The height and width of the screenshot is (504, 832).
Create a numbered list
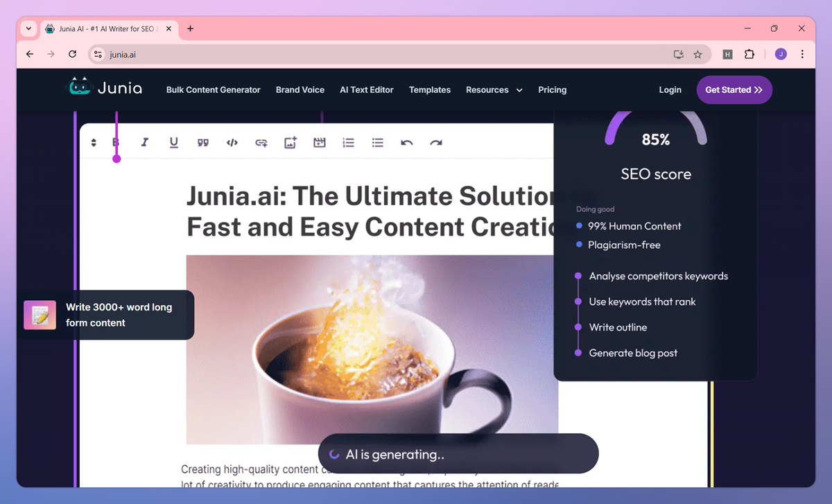[349, 143]
